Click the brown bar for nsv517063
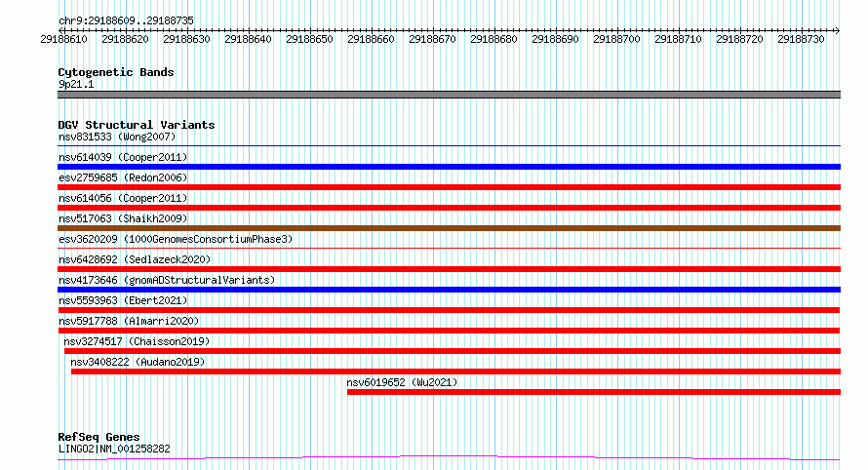 449,228
